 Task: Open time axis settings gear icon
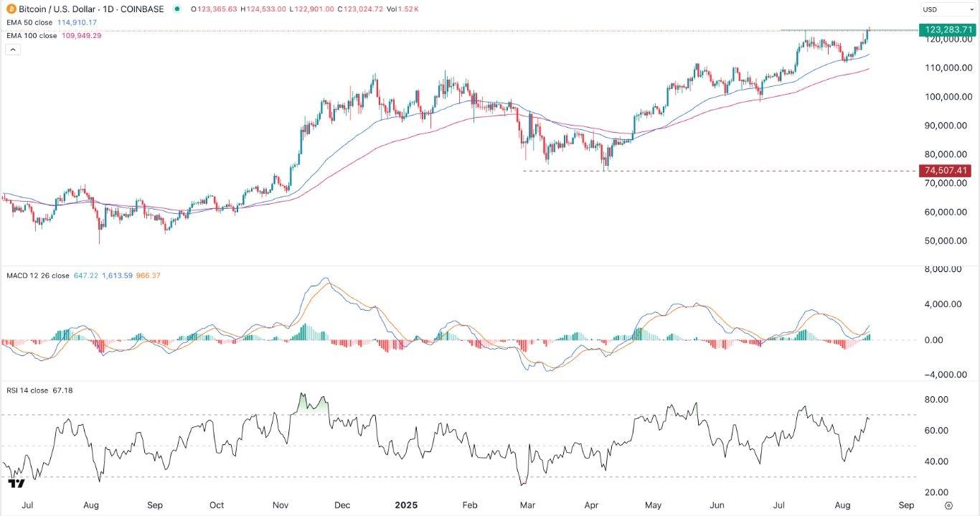949,505
